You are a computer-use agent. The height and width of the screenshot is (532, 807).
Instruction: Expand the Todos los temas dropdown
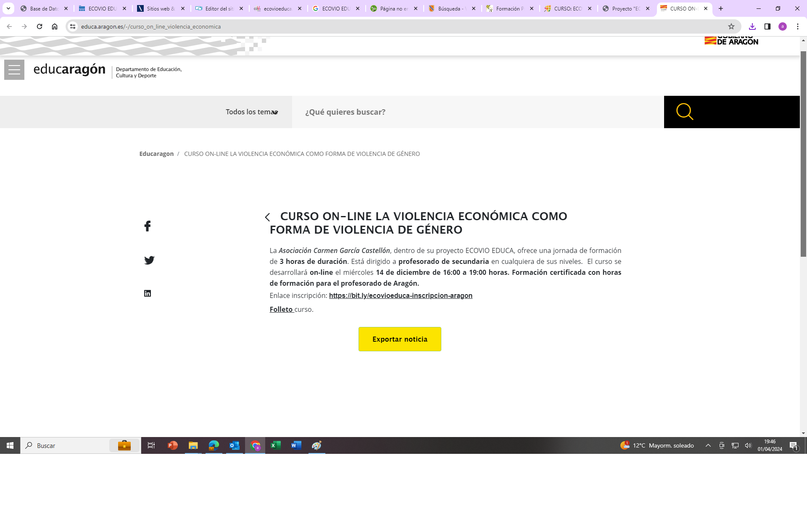click(x=252, y=112)
